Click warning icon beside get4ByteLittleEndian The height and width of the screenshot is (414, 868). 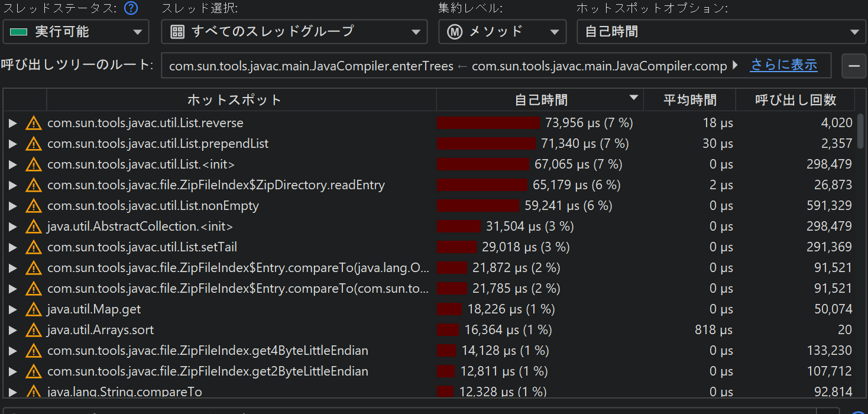(x=33, y=351)
